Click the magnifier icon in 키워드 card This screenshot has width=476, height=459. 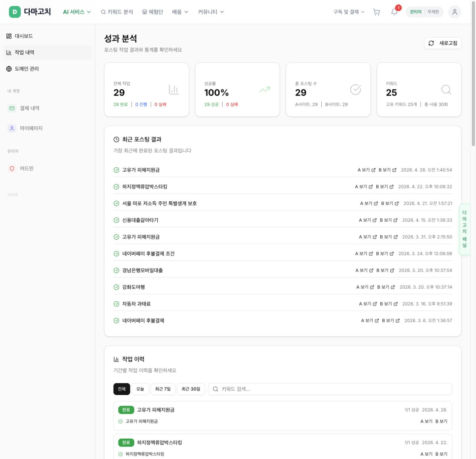[x=446, y=90]
